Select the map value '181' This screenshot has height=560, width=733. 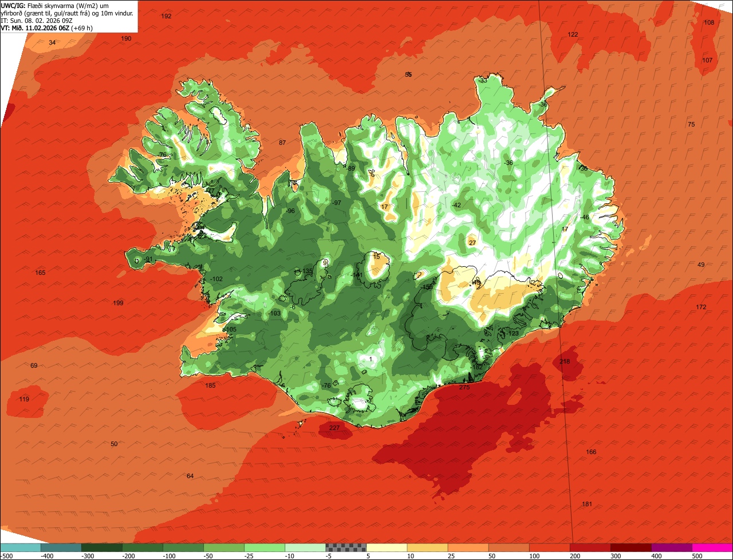pos(587,504)
